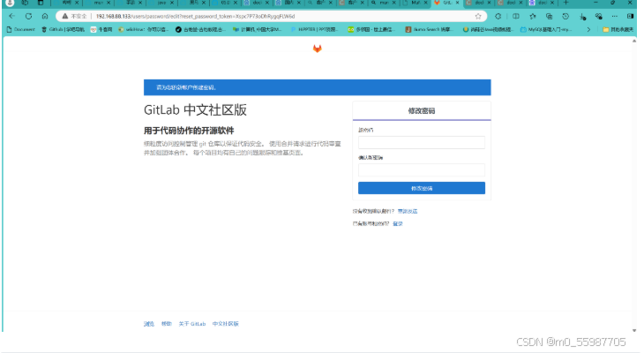This screenshot has height=353, width=644.
Task: Click the 修改密码 panel header
Action: click(x=422, y=110)
